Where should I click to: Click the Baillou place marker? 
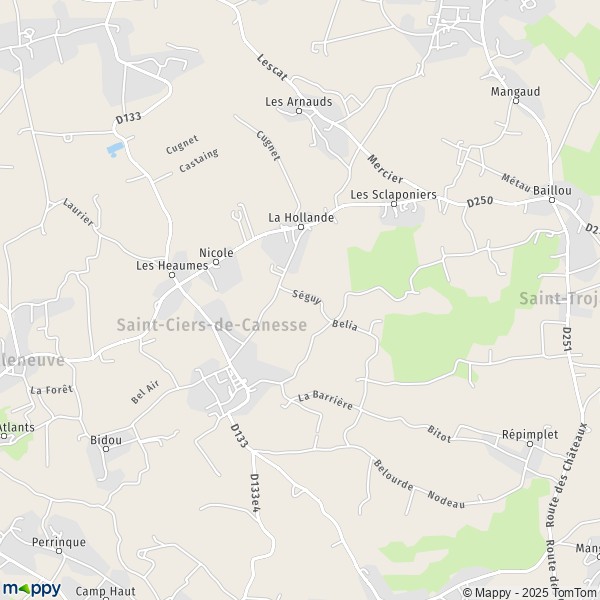(x=552, y=200)
